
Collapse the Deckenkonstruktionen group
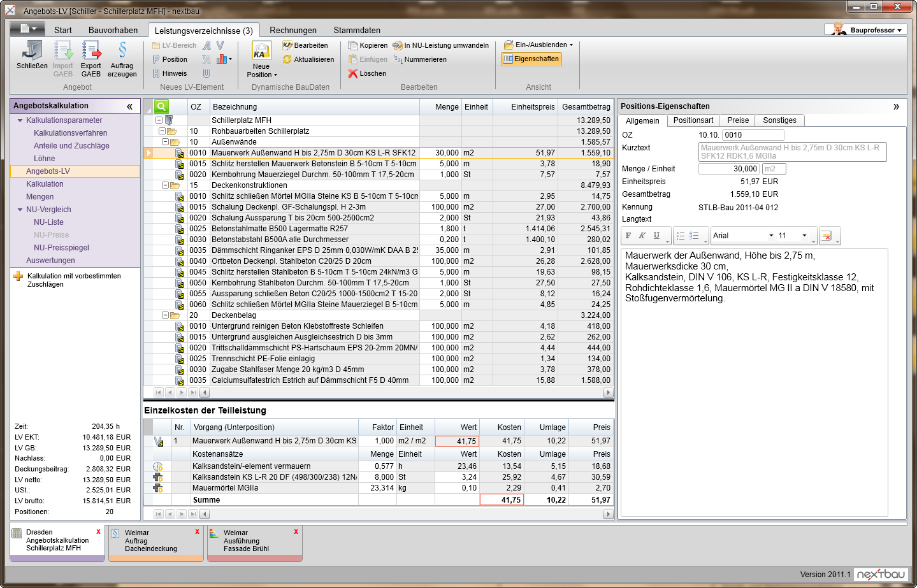point(165,185)
